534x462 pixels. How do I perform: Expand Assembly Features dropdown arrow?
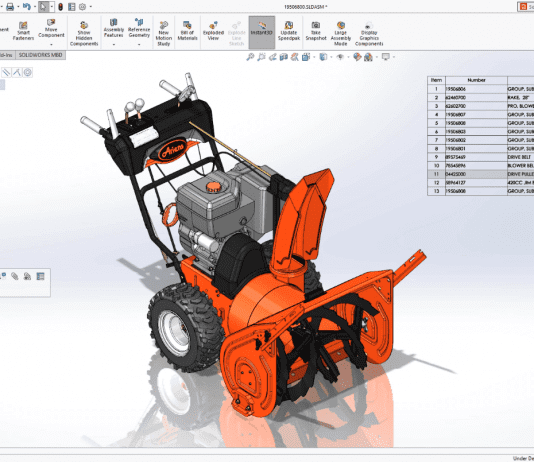click(113, 45)
